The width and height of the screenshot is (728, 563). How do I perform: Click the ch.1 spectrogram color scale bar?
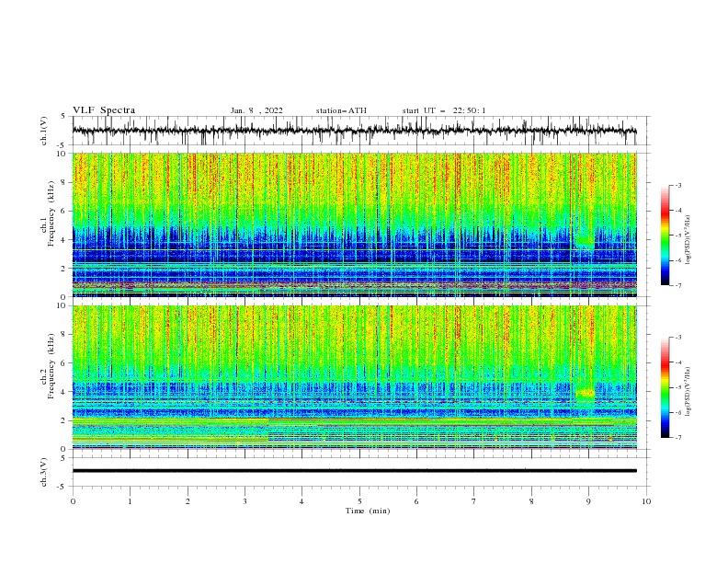[x=665, y=236]
